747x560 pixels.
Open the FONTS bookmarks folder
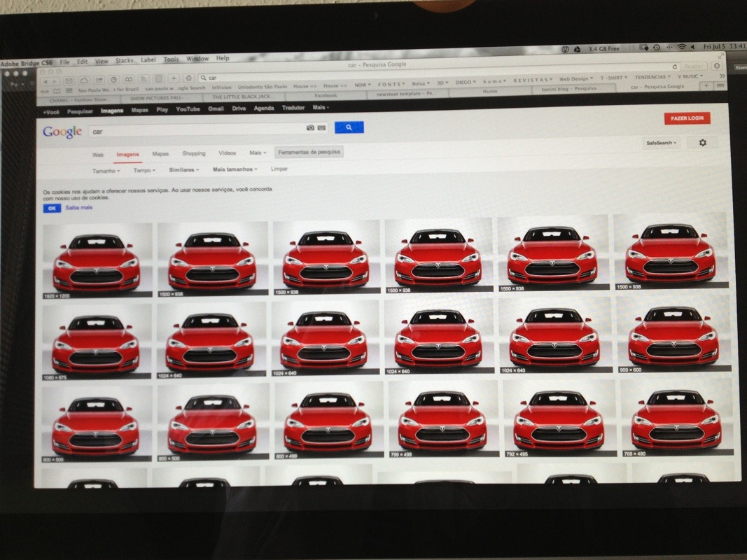391,84
